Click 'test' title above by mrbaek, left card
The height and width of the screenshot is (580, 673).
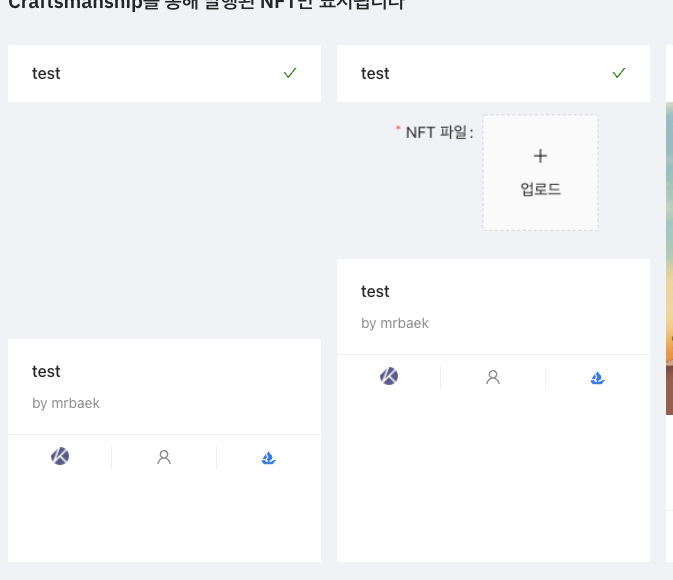[46, 371]
